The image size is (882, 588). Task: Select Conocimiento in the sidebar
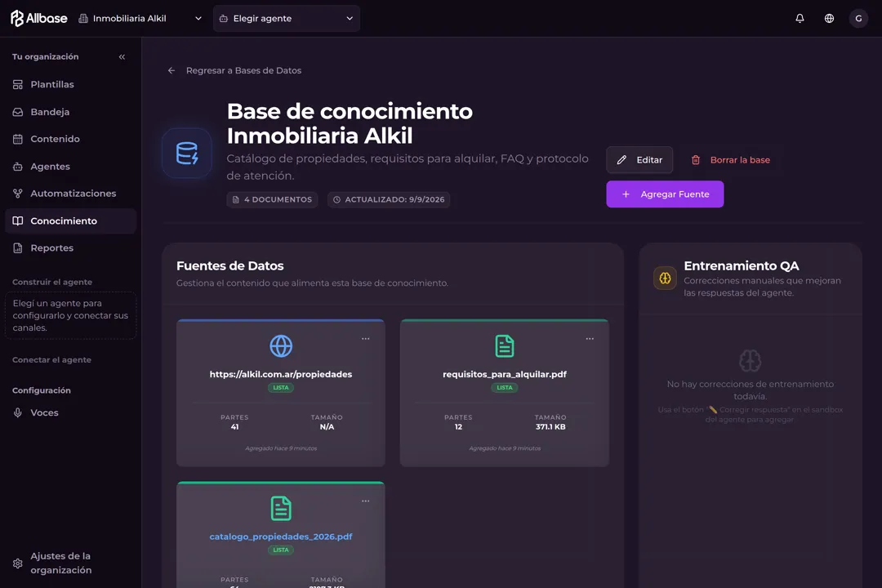[x=71, y=221]
